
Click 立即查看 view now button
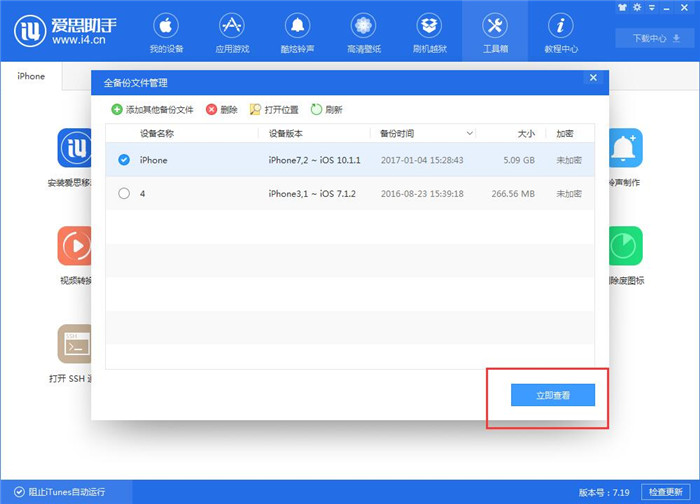(x=553, y=395)
